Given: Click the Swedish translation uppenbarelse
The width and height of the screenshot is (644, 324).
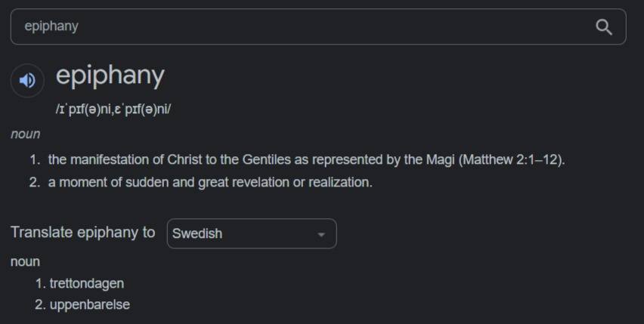Looking at the screenshot, I should pos(90,306).
